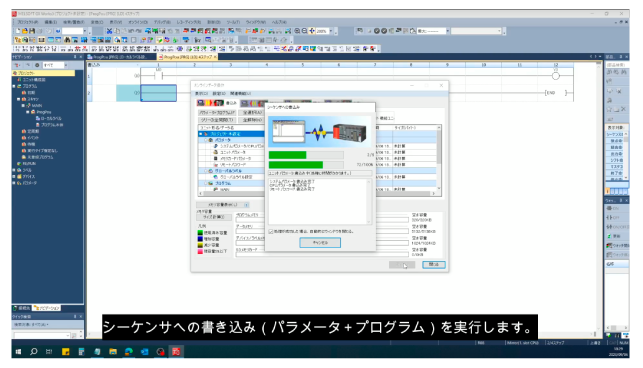Select the イベント folder in navigation tree
This screenshot has height=368, width=643.
pyautogui.click(x=31, y=138)
